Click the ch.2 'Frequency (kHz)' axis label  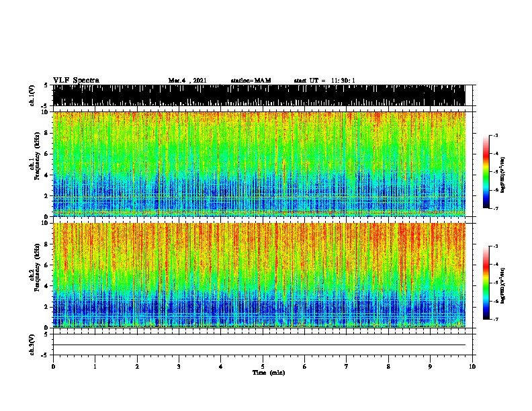pos(37,267)
